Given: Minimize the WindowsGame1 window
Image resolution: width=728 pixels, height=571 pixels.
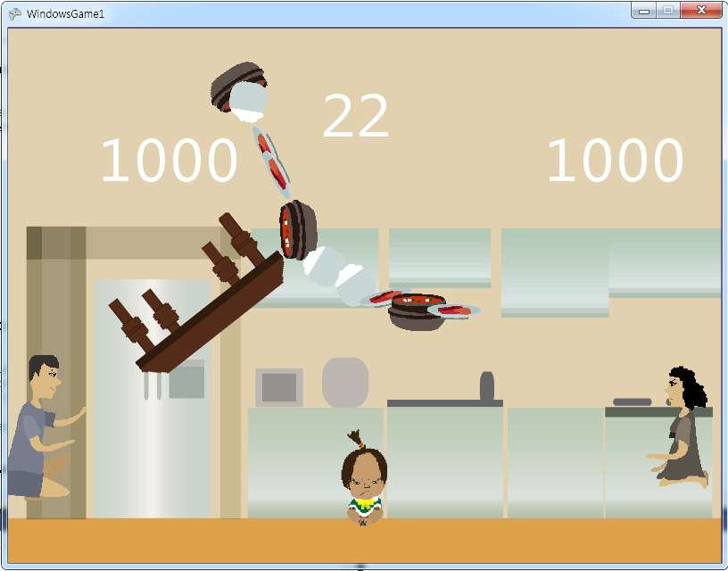Looking at the screenshot, I should pos(643,11).
